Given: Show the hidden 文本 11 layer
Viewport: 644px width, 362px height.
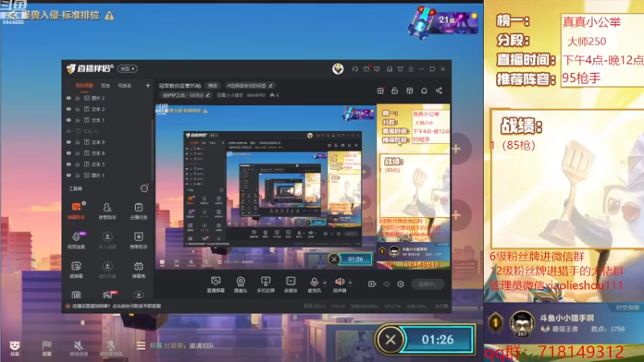Looking at the screenshot, I should (68, 131).
